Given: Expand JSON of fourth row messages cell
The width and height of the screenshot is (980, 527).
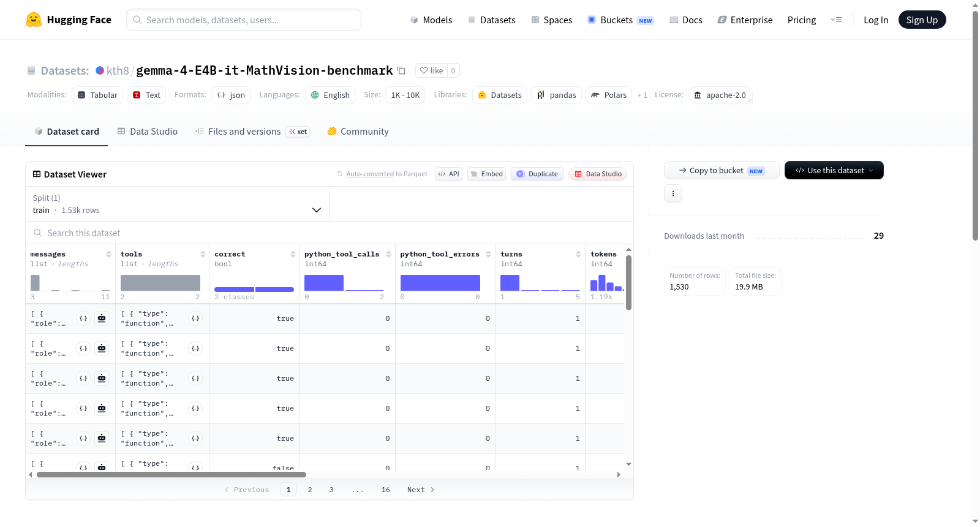Looking at the screenshot, I should click(83, 408).
